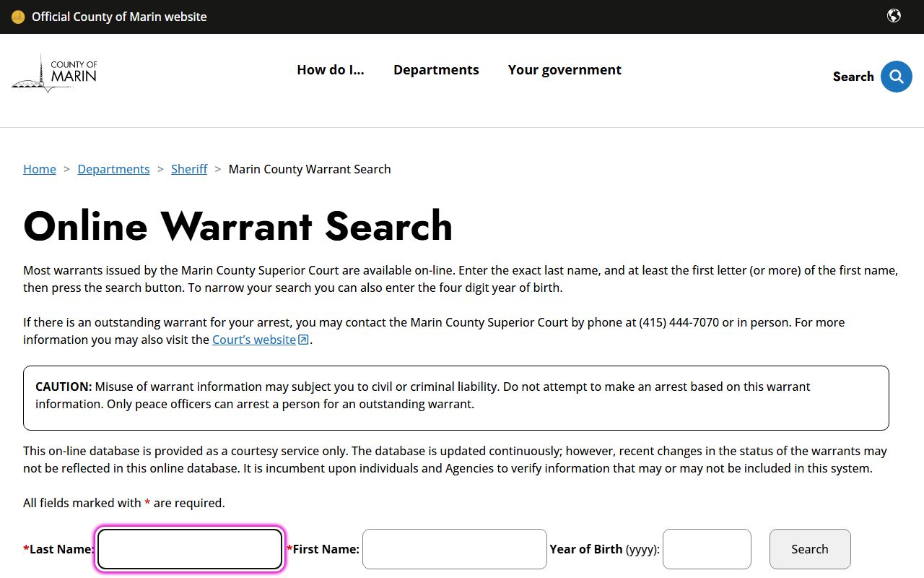This screenshot has width=924, height=578.
Task: Open the How do I... menu
Action: pyautogui.click(x=331, y=70)
